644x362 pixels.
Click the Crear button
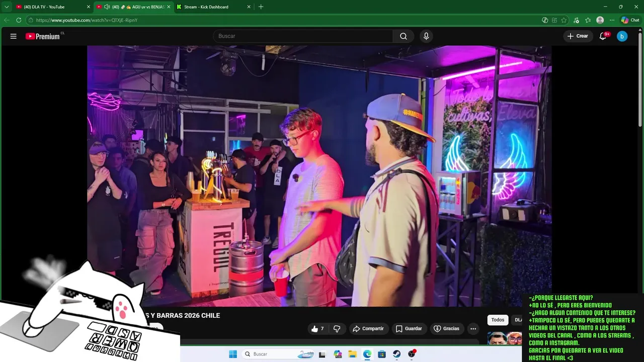578,36
